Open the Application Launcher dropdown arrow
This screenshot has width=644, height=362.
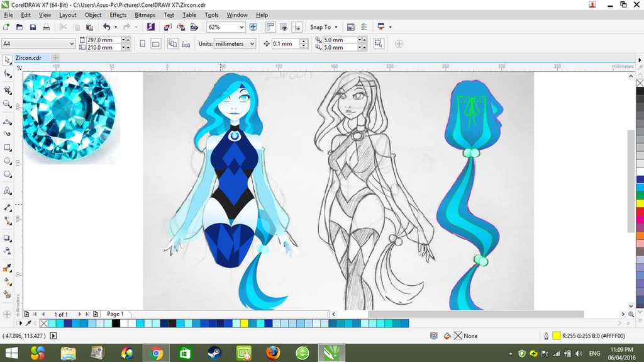[390, 27]
